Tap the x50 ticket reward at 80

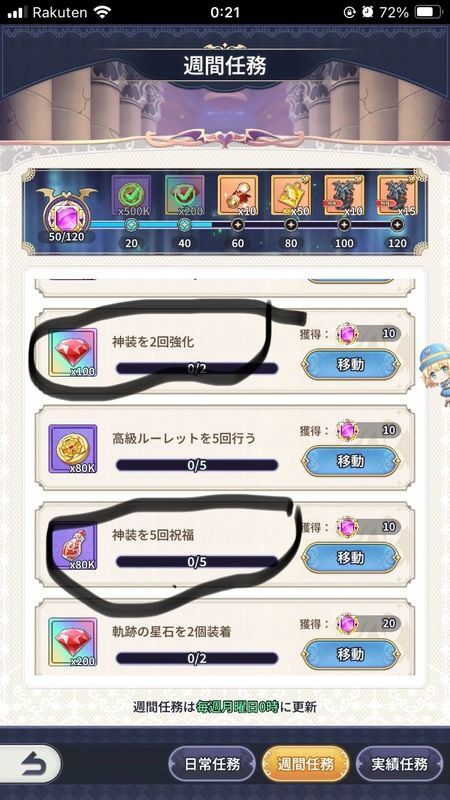point(291,196)
